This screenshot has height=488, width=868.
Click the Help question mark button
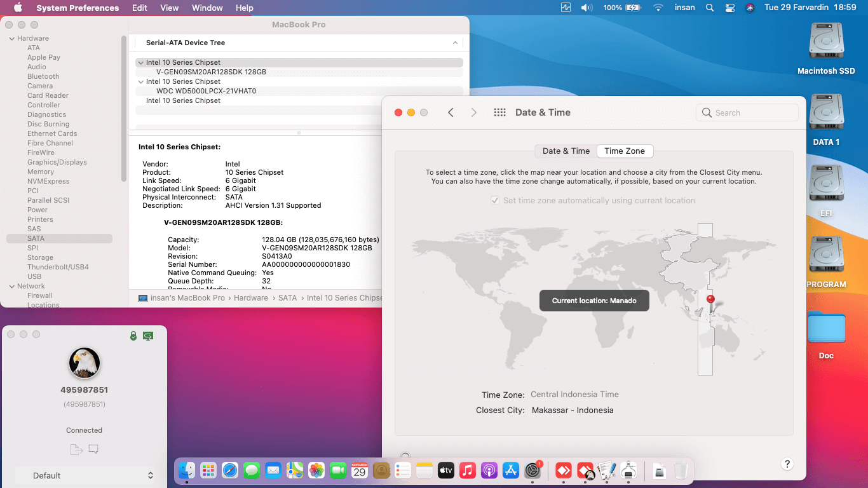[787, 464]
